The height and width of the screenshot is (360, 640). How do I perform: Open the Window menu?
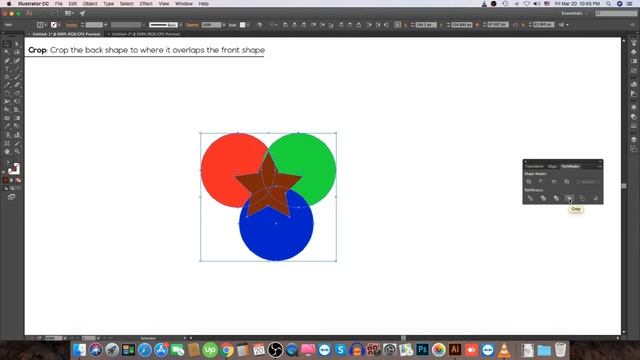[x=184, y=4]
